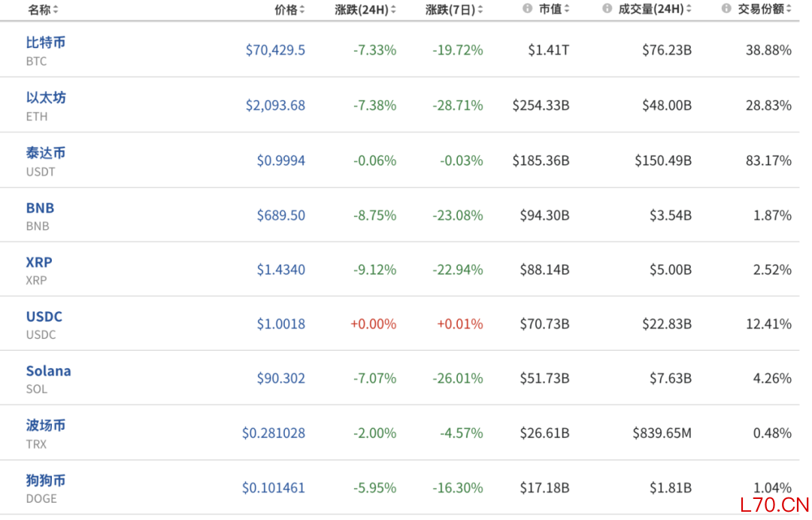The height and width of the screenshot is (520, 812).
Task: Click USDC price $1.0018
Action: pyautogui.click(x=280, y=324)
